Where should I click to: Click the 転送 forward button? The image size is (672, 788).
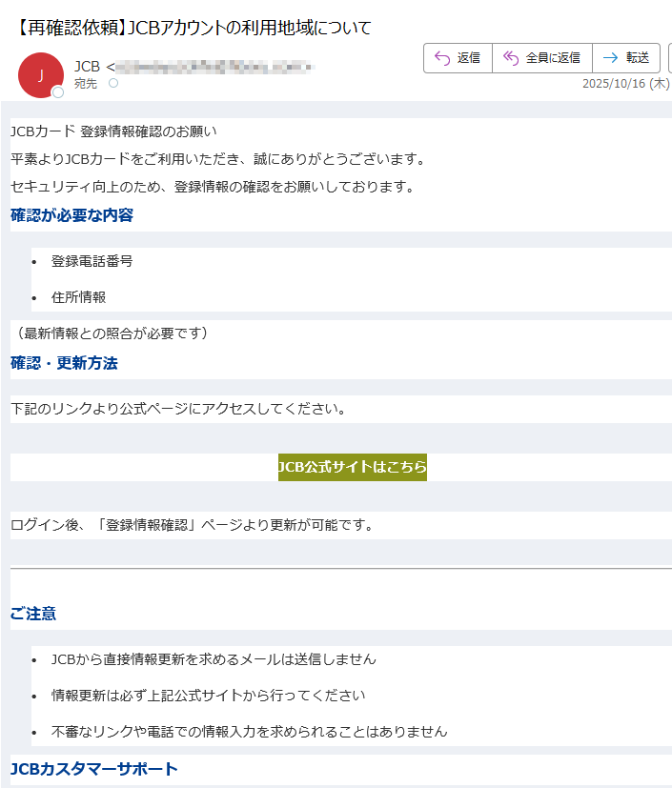tap(626, 58)
